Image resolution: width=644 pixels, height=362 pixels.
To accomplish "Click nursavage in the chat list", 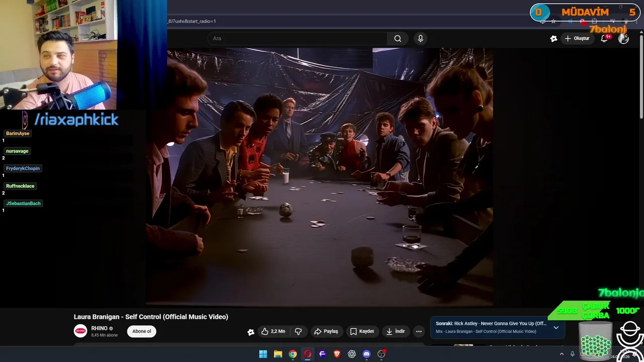I will [17, 151].
